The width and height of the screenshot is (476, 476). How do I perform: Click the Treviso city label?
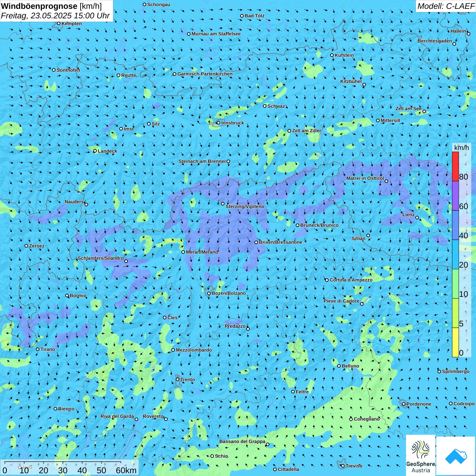pyautogui.click(x=354, y=466)
